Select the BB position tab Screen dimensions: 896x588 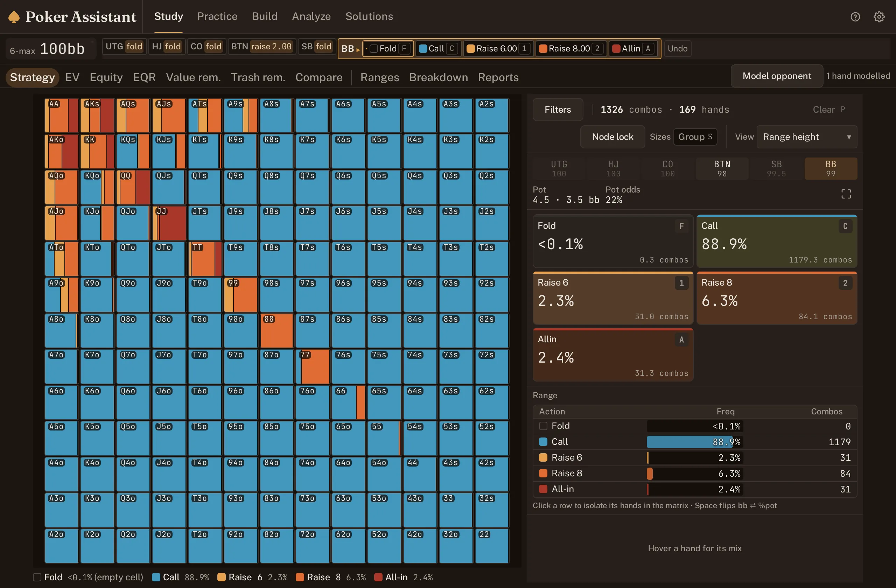coord(831,168)
